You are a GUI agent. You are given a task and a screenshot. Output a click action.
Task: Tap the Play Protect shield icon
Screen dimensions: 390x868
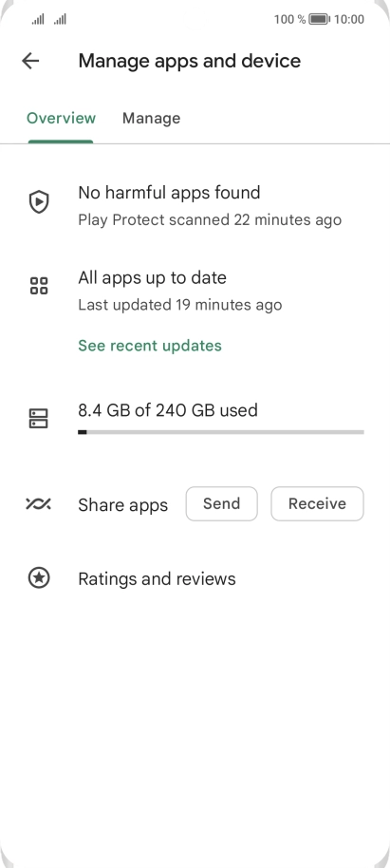point(39,202)
